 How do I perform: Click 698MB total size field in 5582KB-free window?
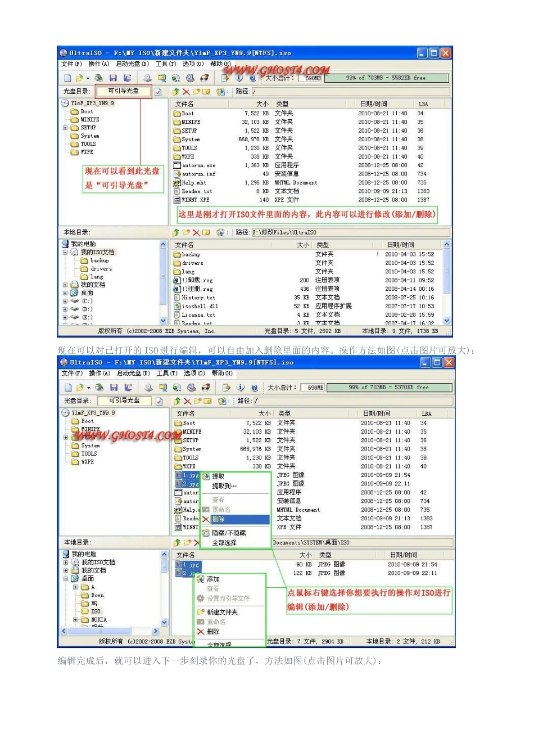pyautogui.click(x=311, y=78)
